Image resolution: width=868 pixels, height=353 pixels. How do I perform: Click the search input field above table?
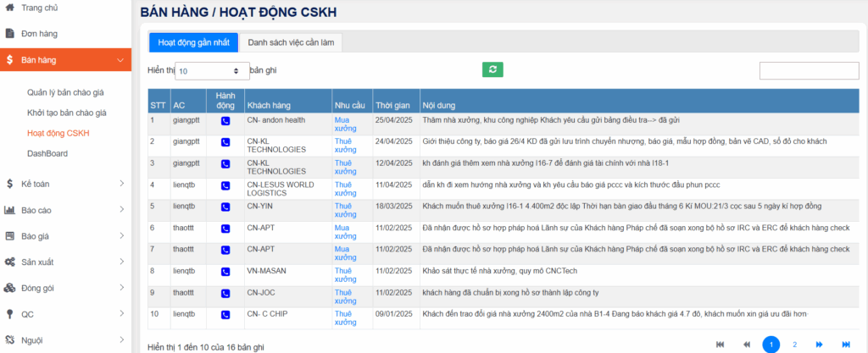tap(809, 71)
